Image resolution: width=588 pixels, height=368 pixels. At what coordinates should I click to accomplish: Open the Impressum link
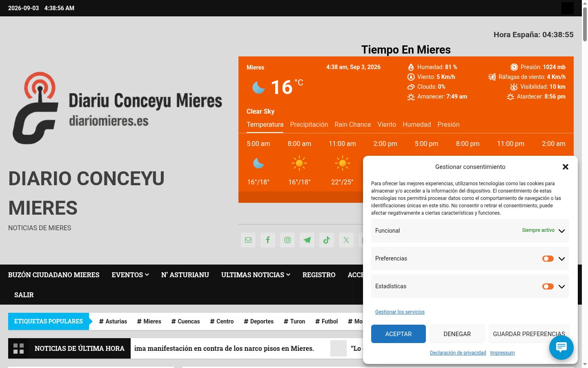click(x=502, y=353)
